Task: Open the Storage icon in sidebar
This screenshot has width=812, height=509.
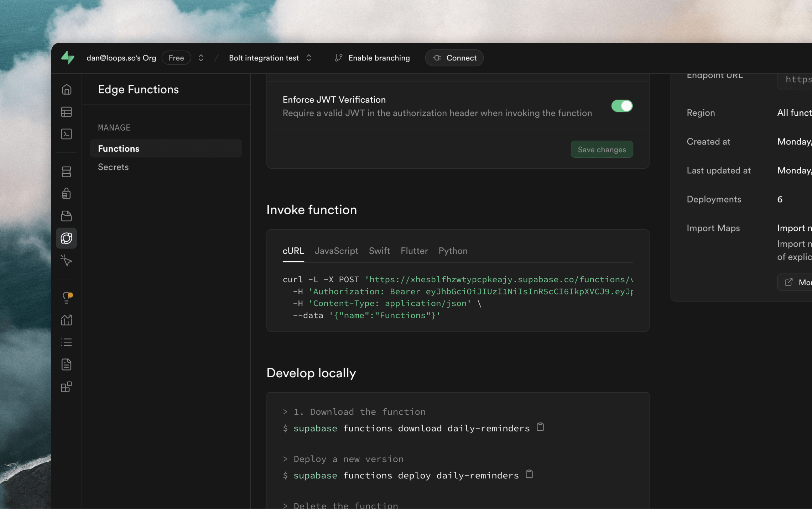Action: click(67, 216)
